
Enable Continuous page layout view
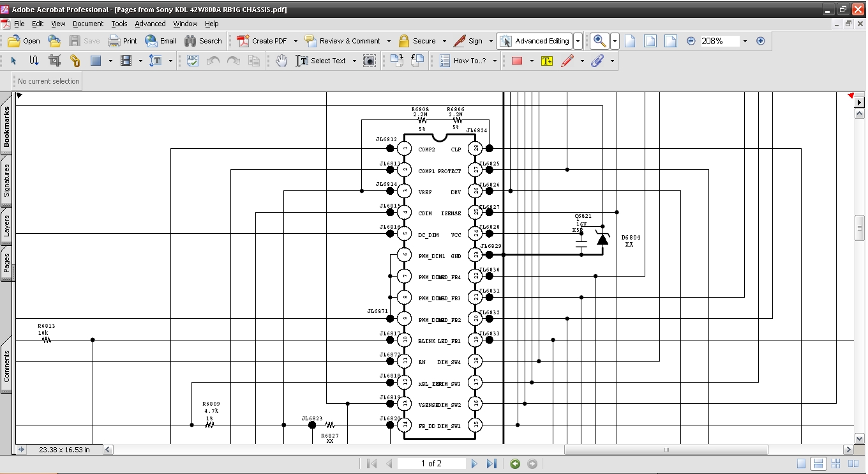tap(818, 464)
